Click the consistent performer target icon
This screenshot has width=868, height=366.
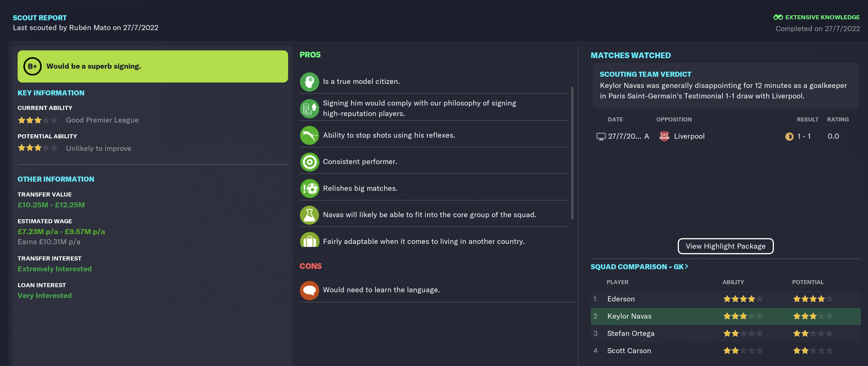tap(309, 162)
